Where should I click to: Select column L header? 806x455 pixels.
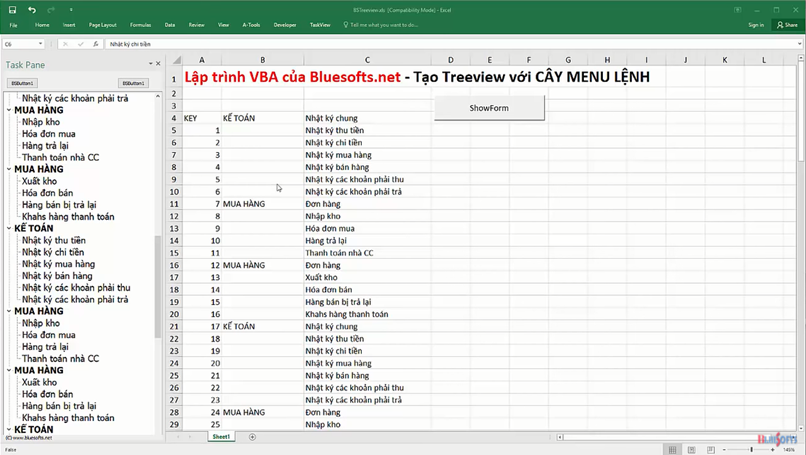click(x=764, y=60)
